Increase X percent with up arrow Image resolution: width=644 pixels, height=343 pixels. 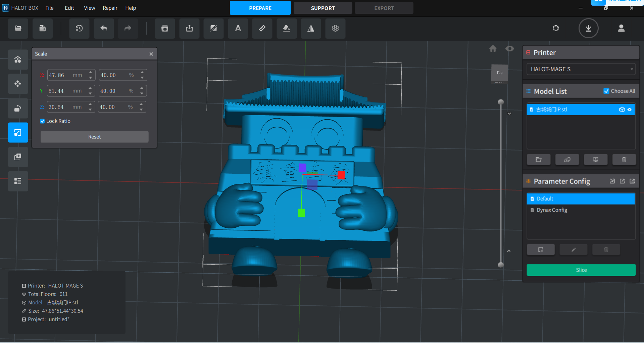point(142,72)
